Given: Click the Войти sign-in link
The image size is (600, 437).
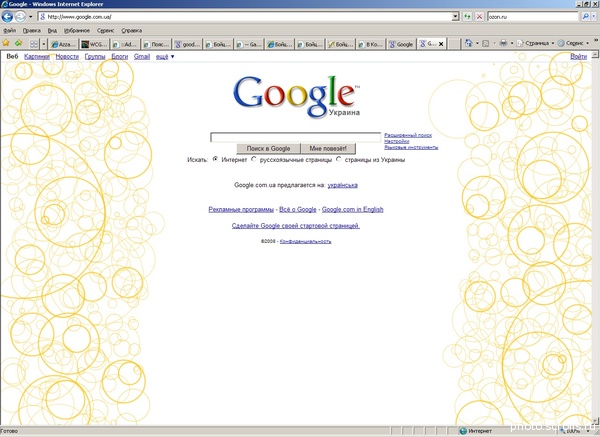Looking at the screenshot, I should tap(579, 57).
